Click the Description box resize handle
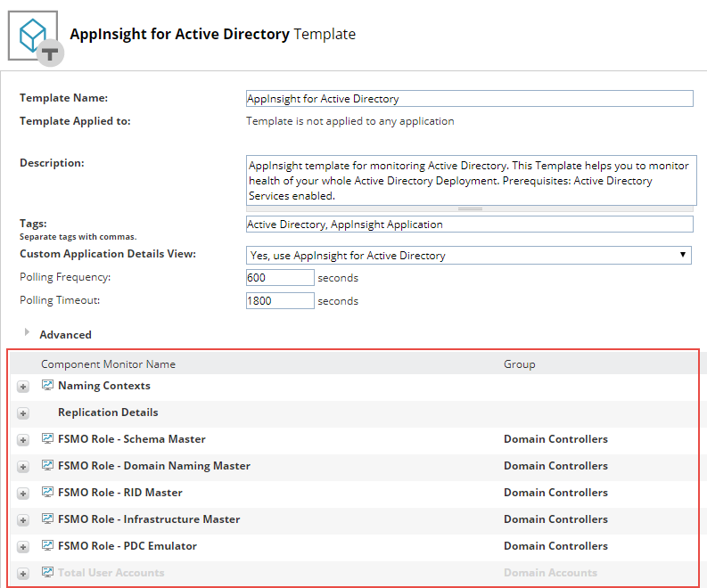 point(470,208)
